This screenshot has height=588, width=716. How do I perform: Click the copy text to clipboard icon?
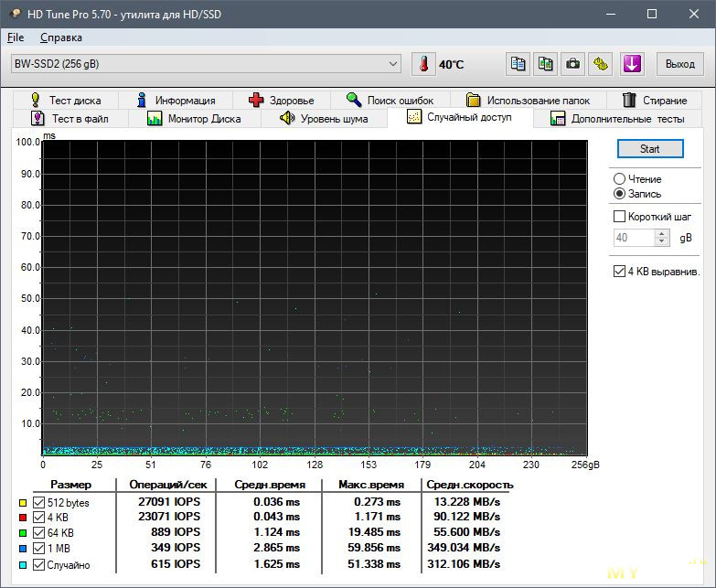(x=518, y=64)
